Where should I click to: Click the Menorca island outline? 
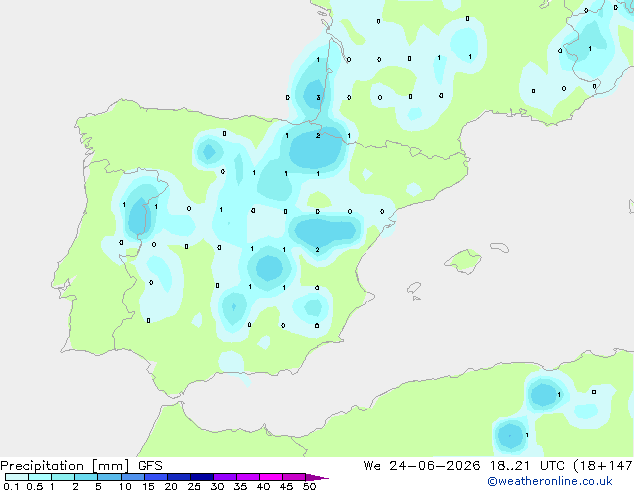pos(500,247)
